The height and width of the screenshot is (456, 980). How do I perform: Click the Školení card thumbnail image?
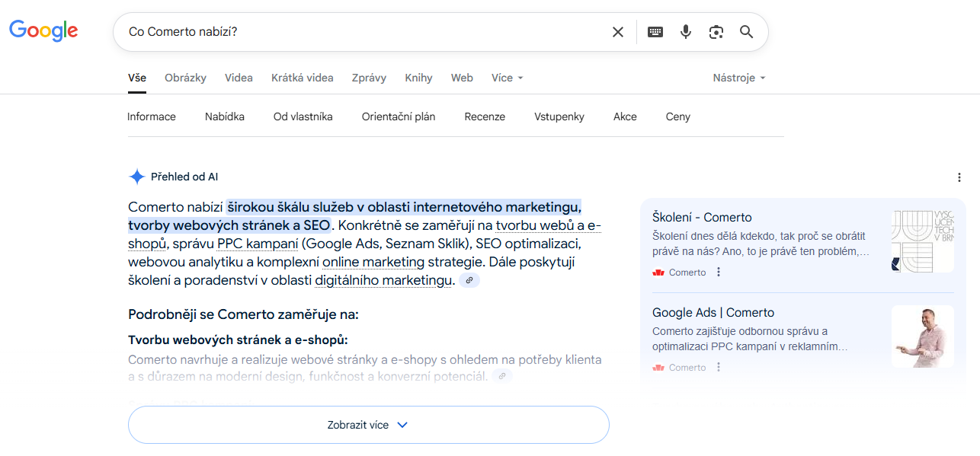pos(922,241)
